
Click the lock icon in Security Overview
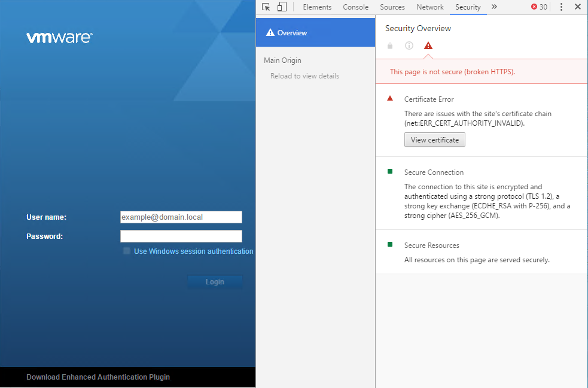point(389,45)
